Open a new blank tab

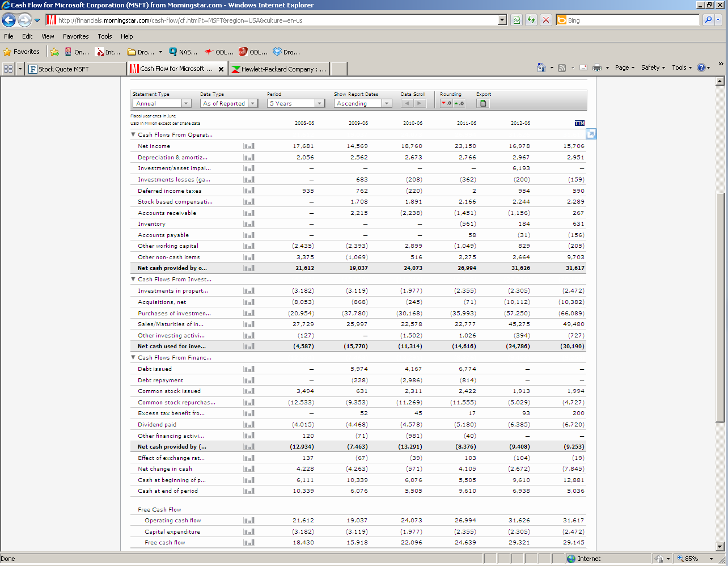coord(338,69)
